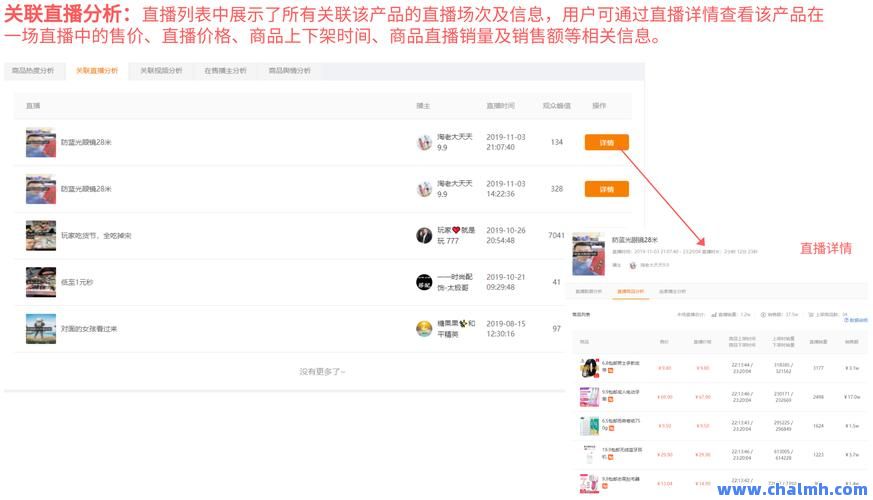Click the bar-chart icon beside 直播销量 stat
This screenshot has width=873, height=500.
click(714, 315)
